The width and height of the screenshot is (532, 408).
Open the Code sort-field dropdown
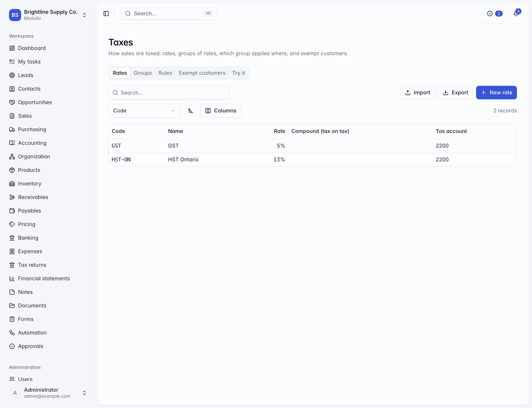[144, 111]
